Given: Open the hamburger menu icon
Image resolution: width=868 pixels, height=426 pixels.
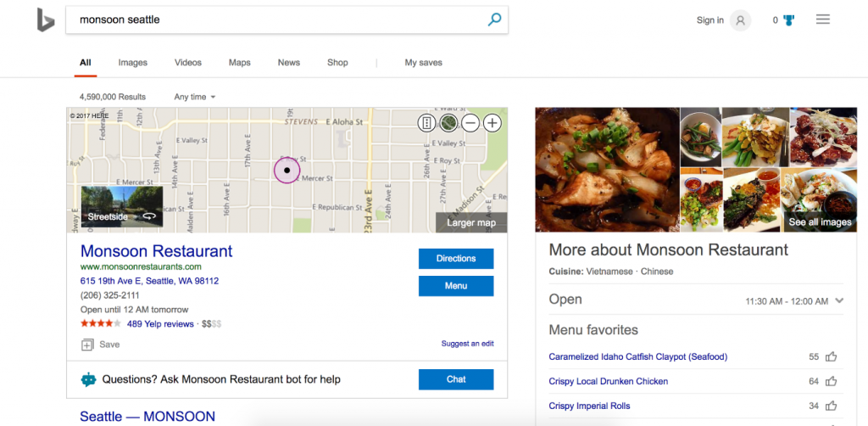Looking at the screenshot, I should 822,20.
